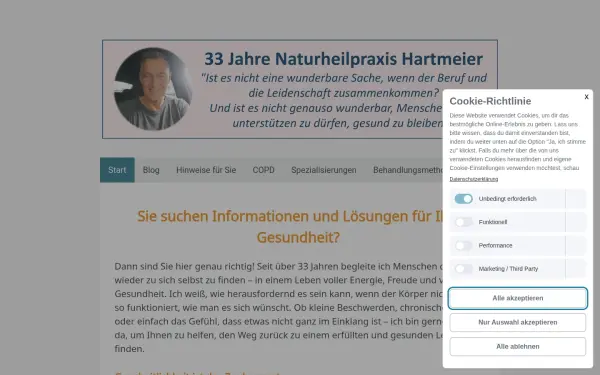Enable the Funktionell cookie switch
Image resolution: width=600 pixels, height=375 pixels.
463,222
